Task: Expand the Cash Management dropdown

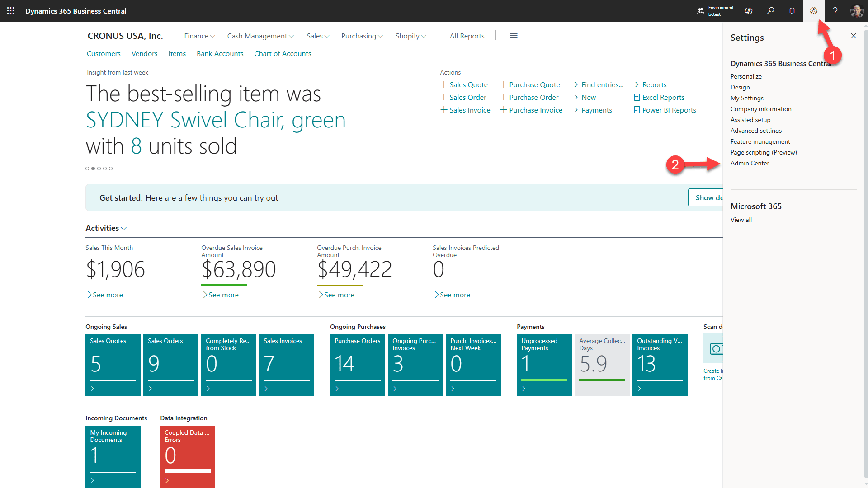Action: pyautogui.click(x=260, y=36)
